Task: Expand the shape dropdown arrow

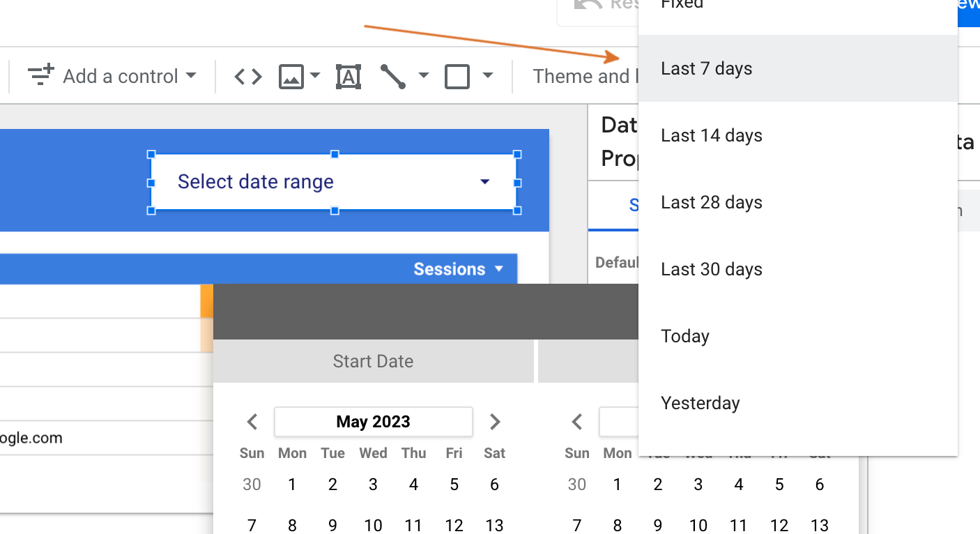Action: click(488, 75)
